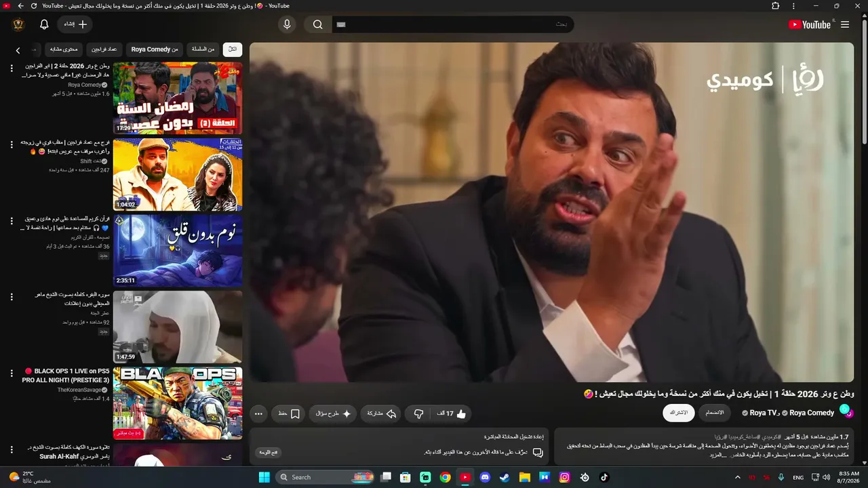Open Discord from the taskbar
Screen dimensions: 868x488
tap(485, 477)
